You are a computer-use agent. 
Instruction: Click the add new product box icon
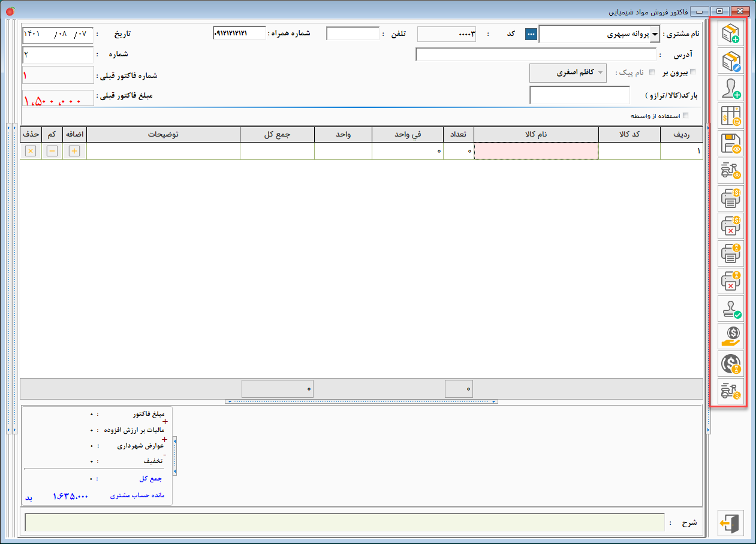[x=730, y=34]
